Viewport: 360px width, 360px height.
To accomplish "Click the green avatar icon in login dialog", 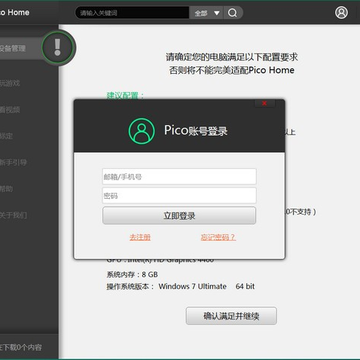I will [x=142, y=131].
